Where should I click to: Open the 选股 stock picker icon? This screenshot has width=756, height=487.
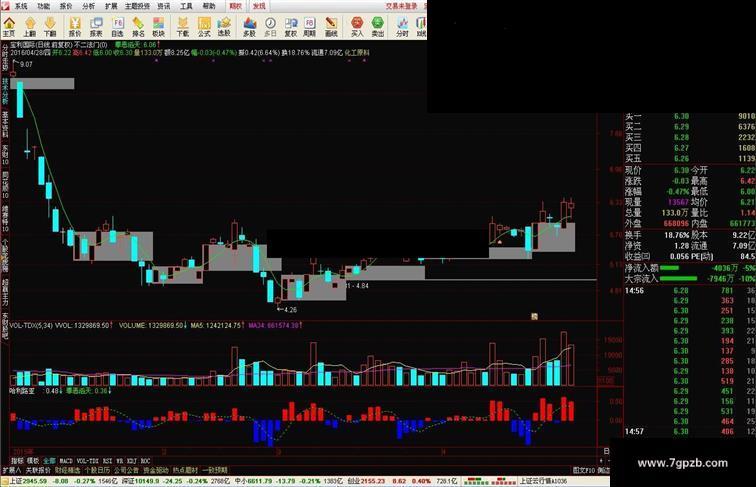tap(224, 27)
